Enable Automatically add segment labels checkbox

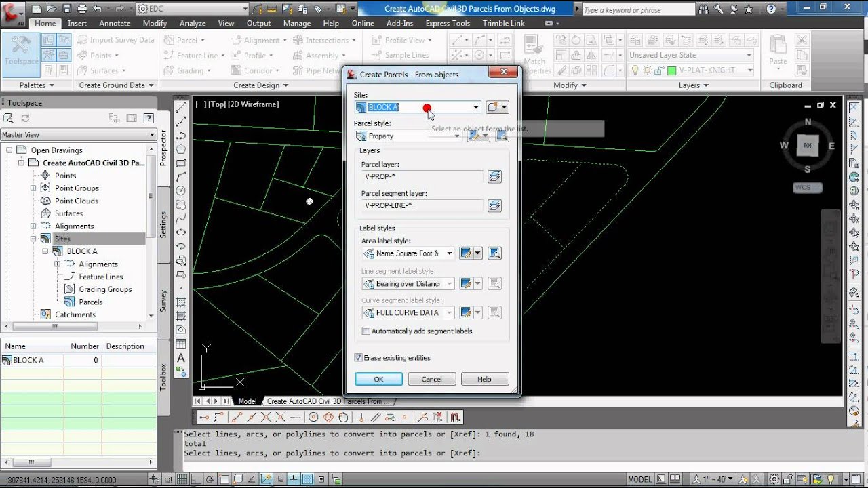366,331
